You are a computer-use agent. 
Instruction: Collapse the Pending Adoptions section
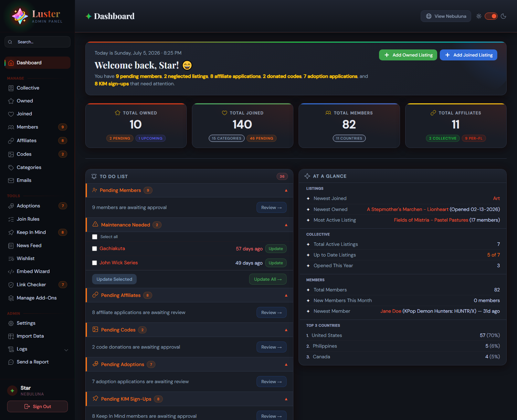click(286, 365)
